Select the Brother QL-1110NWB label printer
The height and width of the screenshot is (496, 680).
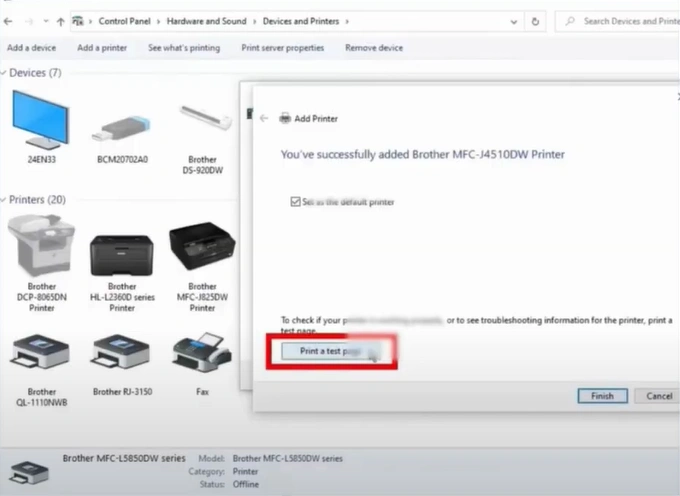[41, 350]
